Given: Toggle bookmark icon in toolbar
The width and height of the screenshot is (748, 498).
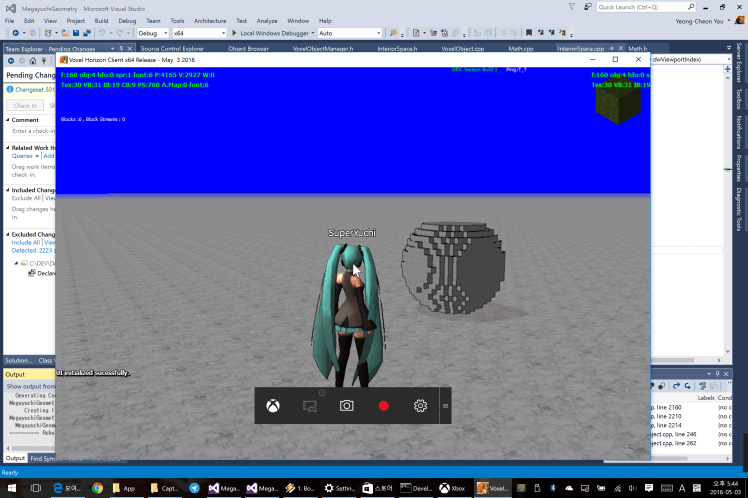Looking at the screenshot, I should coord(529,33).
